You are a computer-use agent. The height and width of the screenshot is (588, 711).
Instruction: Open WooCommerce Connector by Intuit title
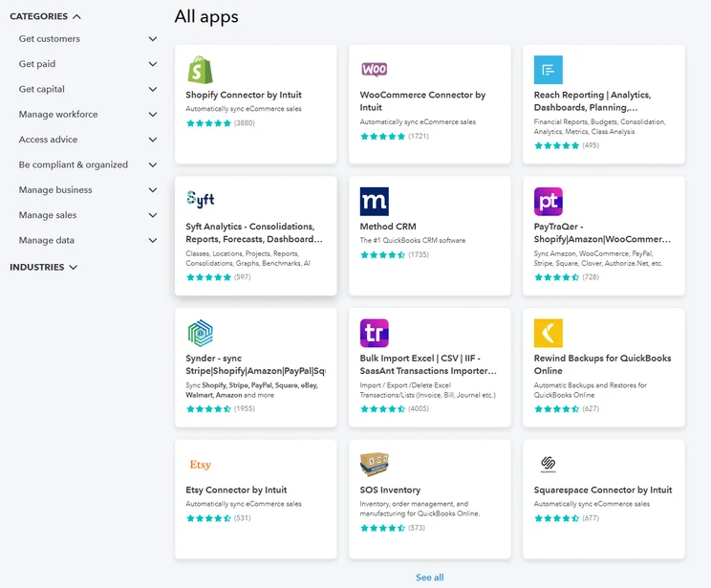click(422, 101)
